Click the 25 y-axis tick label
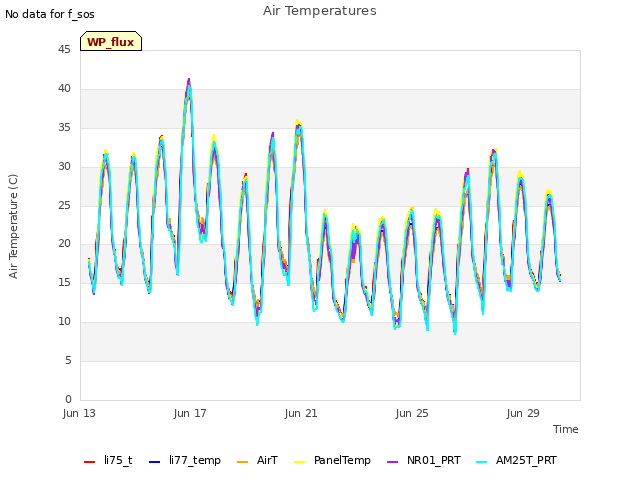Image resolution: width=640 pixels, height=480 pixels. [64, 205]
